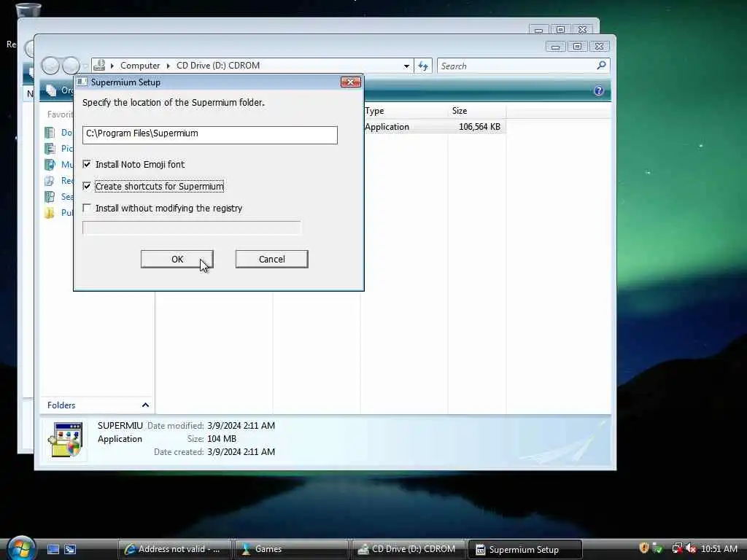747x560 pixels.
Task: Click Switch between windows quick launch icon
Action: pos(70,549)
